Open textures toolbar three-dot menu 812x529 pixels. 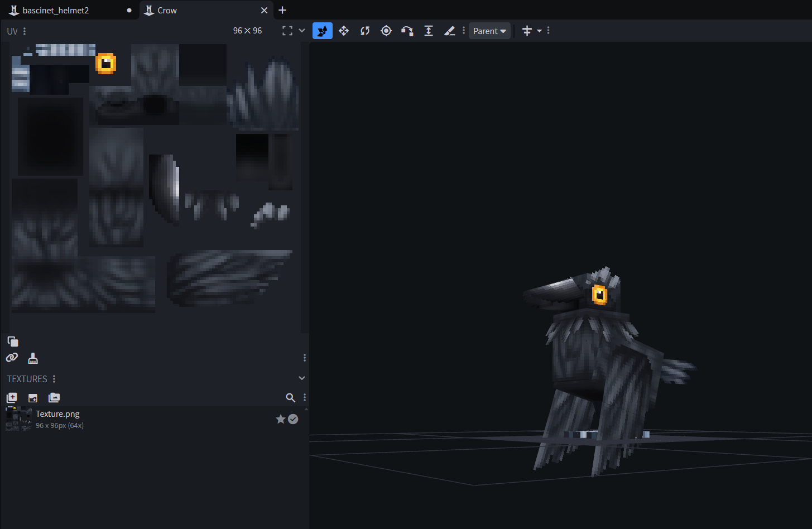(x=305, y=398)
